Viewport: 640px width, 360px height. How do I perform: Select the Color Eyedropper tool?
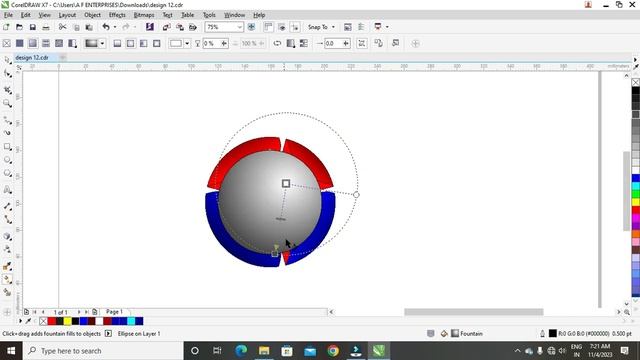[7, 266]
